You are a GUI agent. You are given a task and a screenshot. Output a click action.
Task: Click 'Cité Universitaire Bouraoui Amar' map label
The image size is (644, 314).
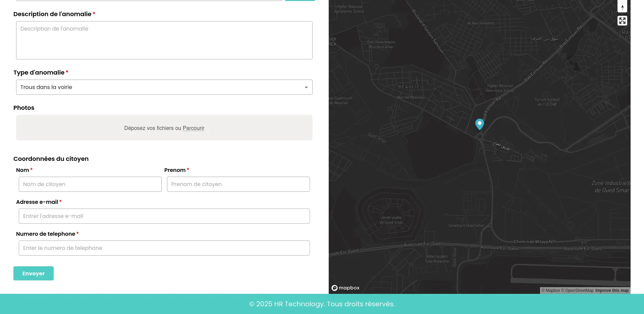381,44
